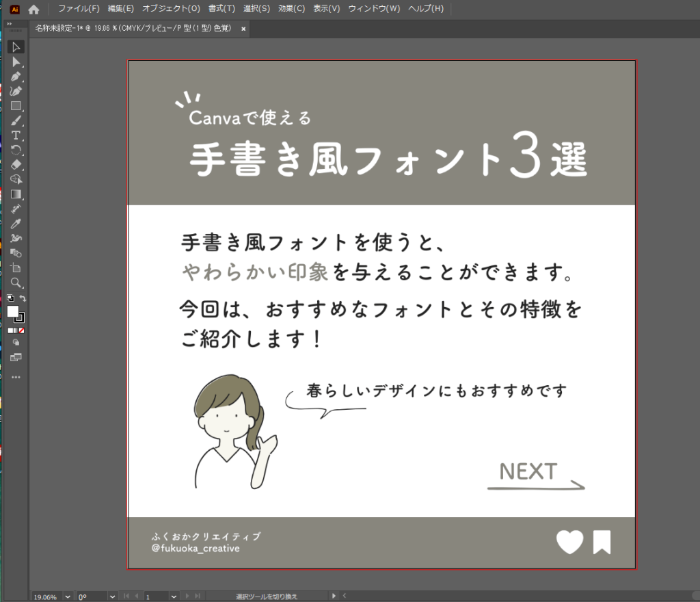Select the Zoom magnifier tool

tap(16, 283)
